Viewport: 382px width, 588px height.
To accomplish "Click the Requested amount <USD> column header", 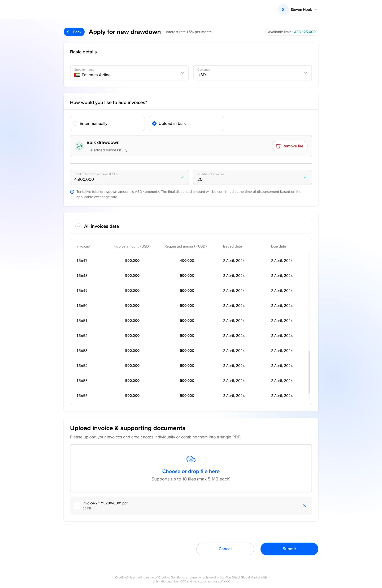I will point(186,246).
